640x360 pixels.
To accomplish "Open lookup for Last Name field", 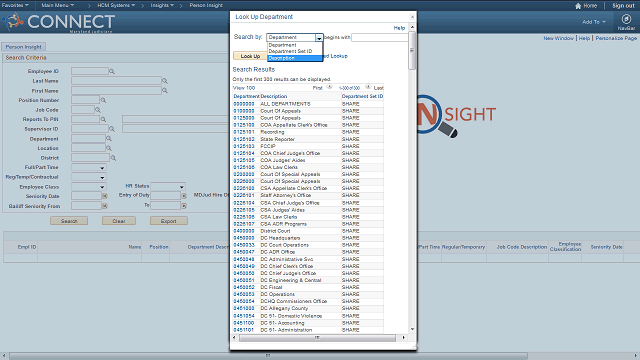I will coord(165,81).
